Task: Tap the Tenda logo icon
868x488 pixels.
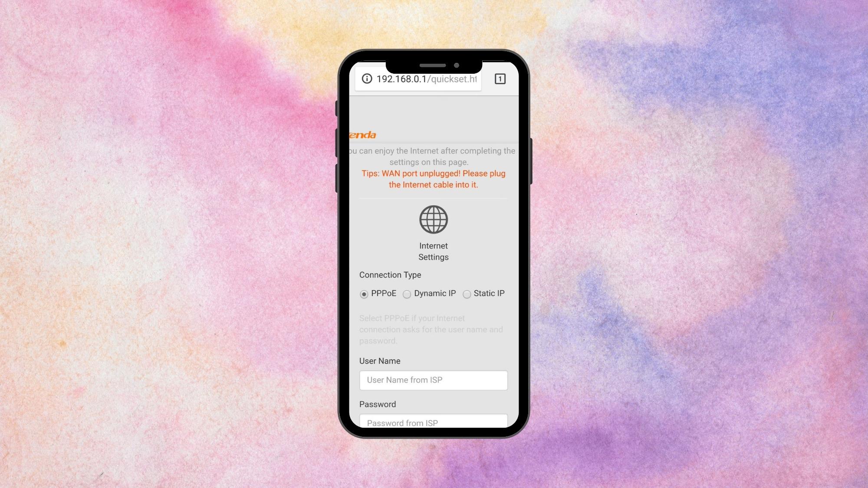Action: coord(361,134)
